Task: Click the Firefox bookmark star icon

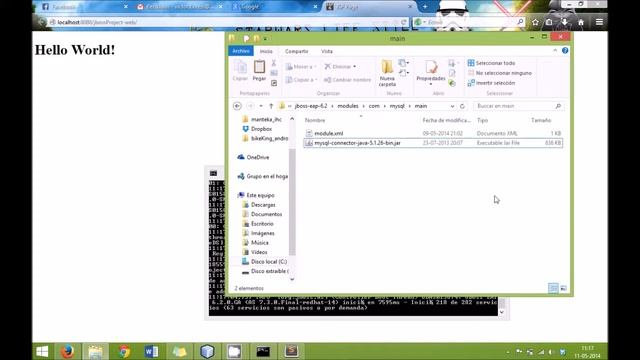Action: point(536,22)
